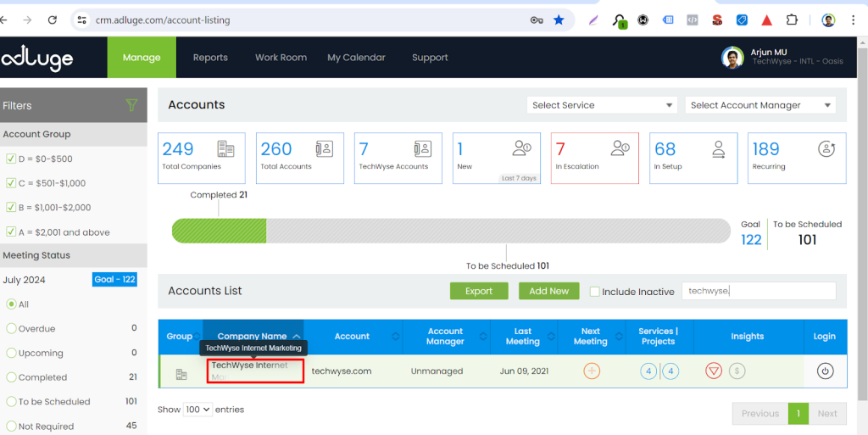Viewport: 868px width, 435px height.
Task: Click the green filter funnel icon
Action: point(131,105)
